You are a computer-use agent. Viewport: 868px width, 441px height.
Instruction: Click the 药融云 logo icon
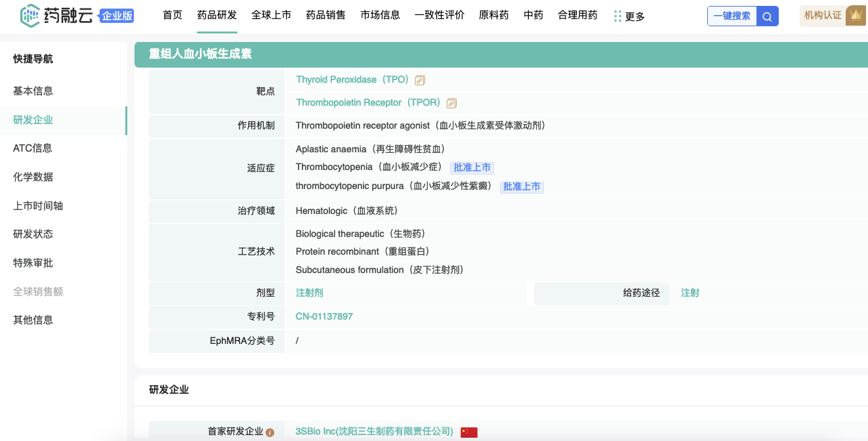click(x=30, y=16)
